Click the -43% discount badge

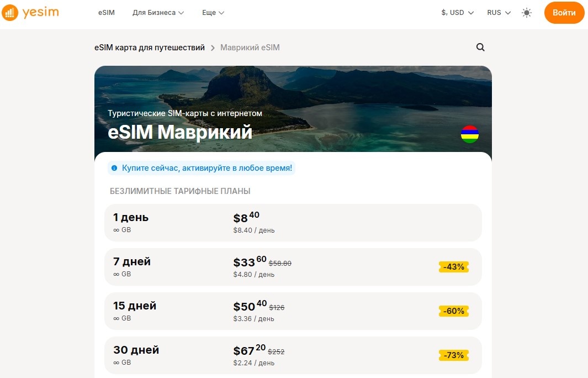453,267
